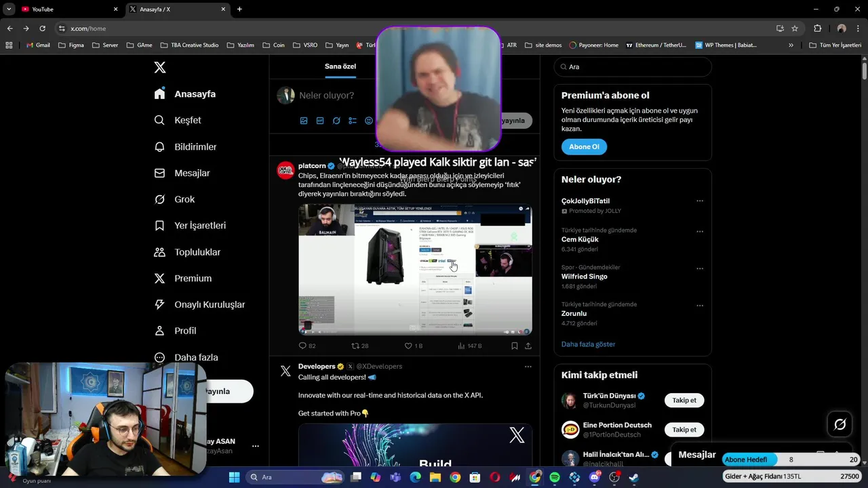Image resolution: width=868 pixels, height=488 pixels.
Task: Open Tüm Yer İşaretleri folder
Action: 835,45
